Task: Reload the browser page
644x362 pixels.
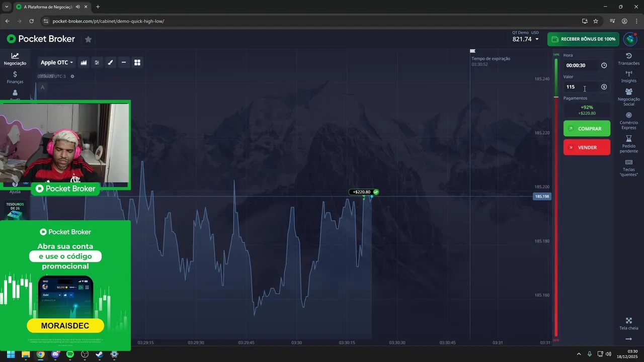Action: point(31,21)
